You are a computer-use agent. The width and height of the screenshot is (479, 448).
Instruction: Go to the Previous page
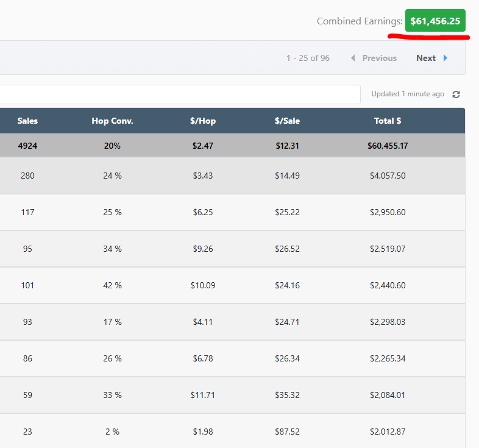(x=380, y=58)
